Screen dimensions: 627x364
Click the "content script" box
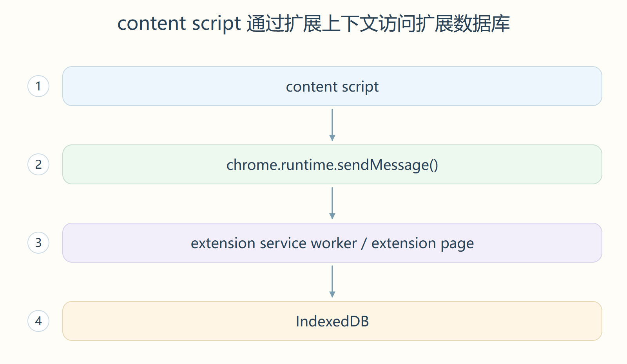332,86
